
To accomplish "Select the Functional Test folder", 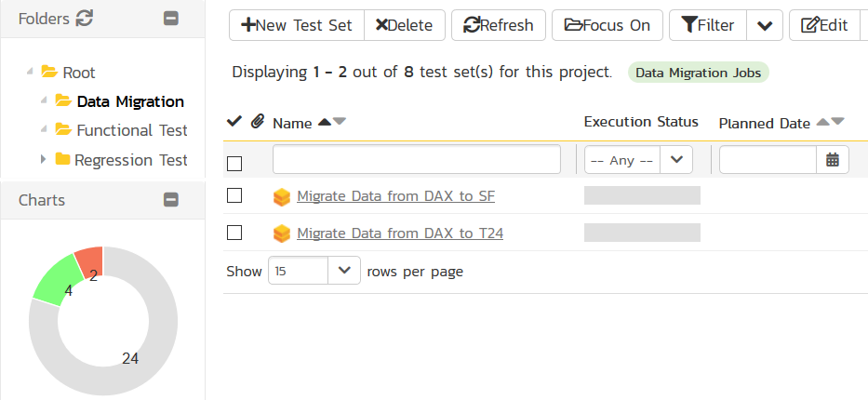I will [x=131, y=130].
